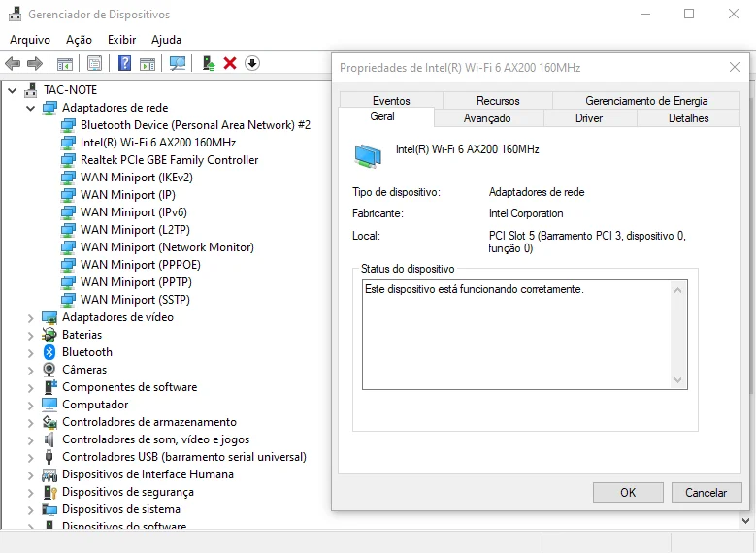Screen dimensions: 756x553
Task: Expand the Componentes de software category
Action: coord(31,387)
